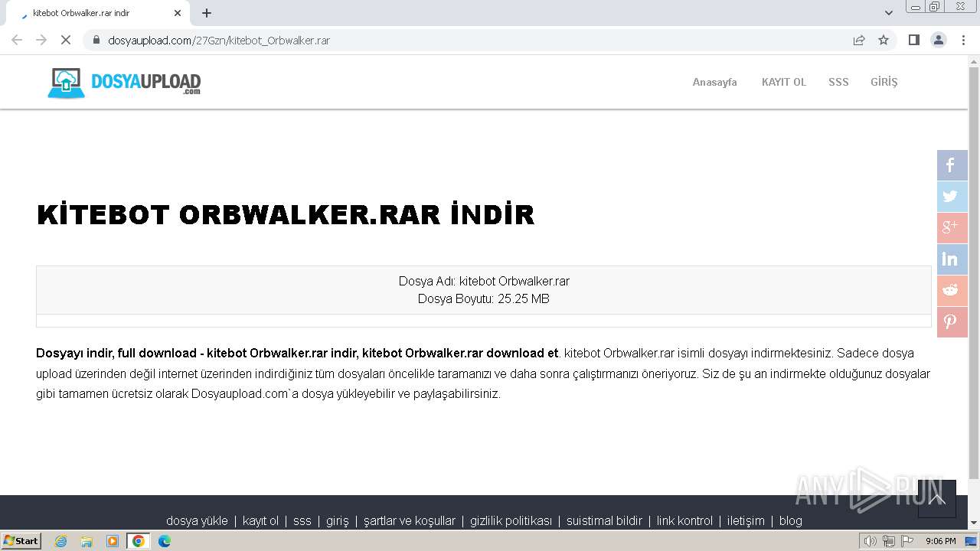Toggle the browser side panel

[913, 40]
